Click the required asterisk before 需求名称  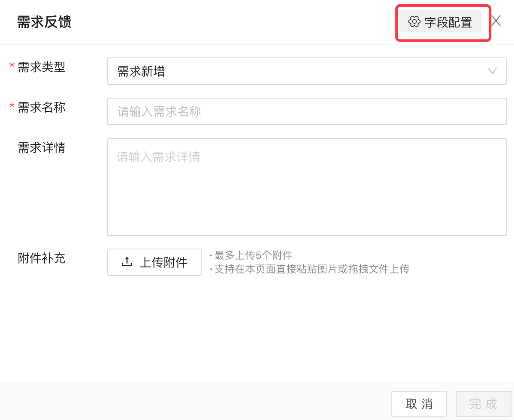point(12,106)
